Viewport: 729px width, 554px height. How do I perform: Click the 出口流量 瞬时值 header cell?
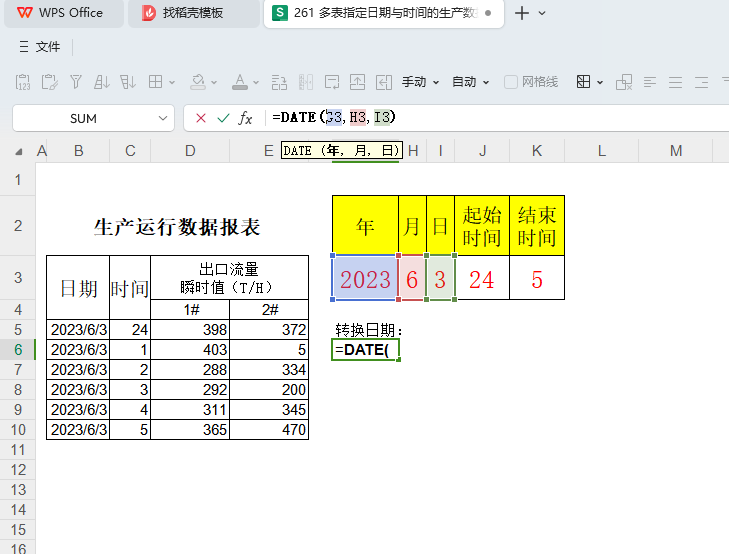coord(229,278)
